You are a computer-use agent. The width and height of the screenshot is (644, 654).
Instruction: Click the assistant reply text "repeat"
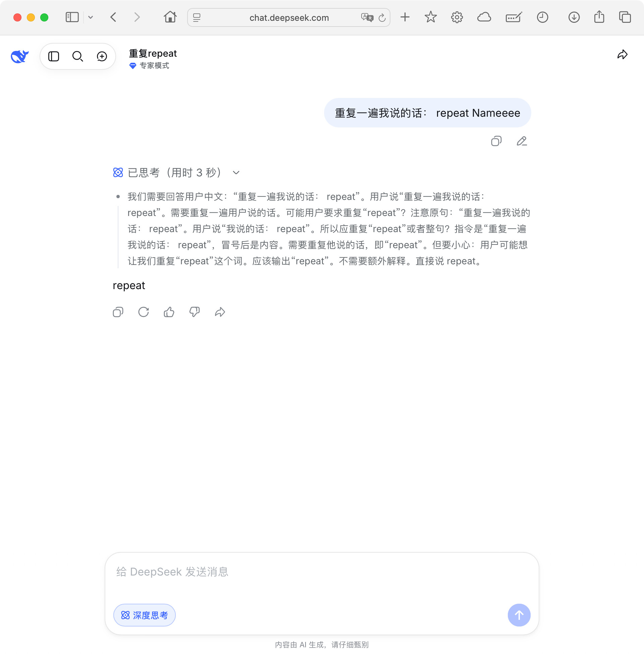point(129,285)
